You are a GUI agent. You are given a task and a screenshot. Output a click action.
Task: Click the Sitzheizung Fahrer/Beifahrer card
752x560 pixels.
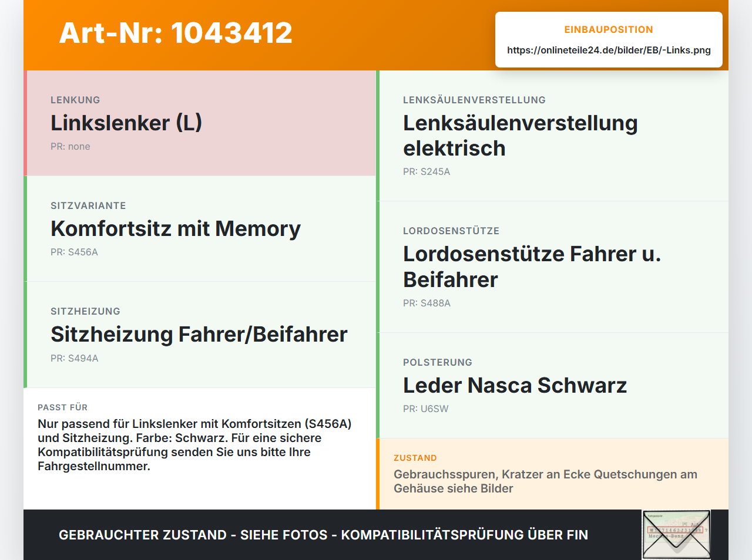[200, 335]
